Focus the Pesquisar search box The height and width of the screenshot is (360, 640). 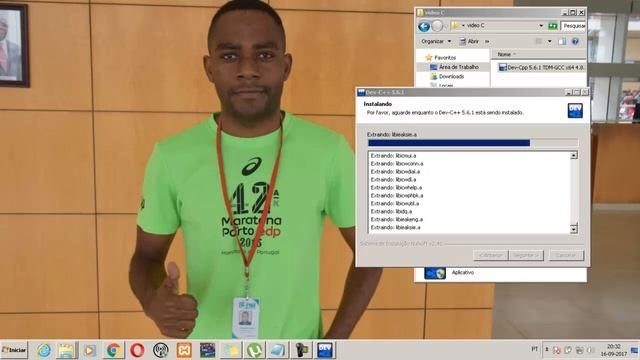pos(573,26)
